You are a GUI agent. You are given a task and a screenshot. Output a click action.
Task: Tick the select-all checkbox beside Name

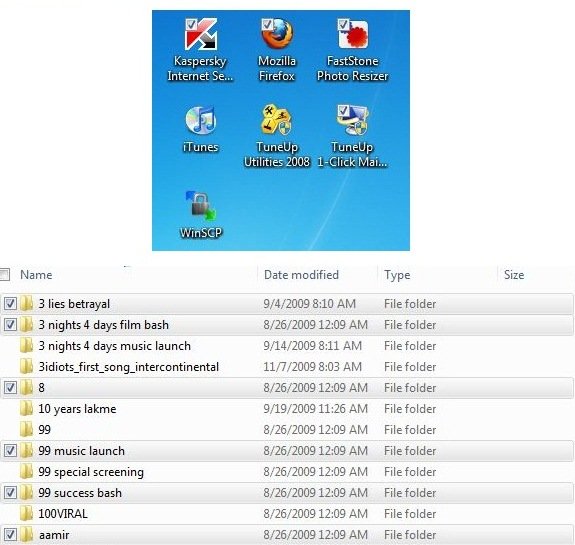pyautogui.click(x=4, y=275)
